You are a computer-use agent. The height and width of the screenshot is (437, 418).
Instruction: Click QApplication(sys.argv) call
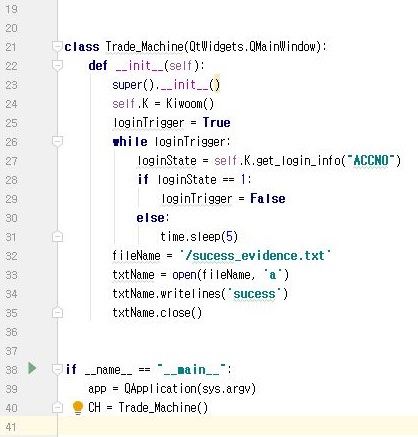(x=190, y=389)
